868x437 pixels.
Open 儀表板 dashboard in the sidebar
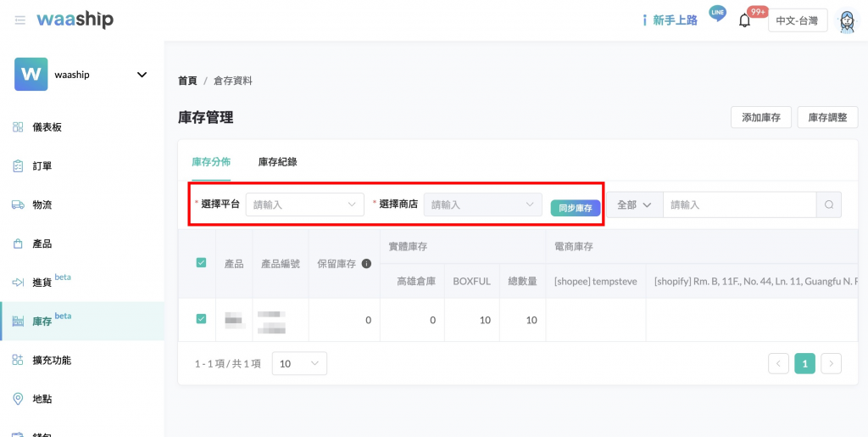point(47,127)
